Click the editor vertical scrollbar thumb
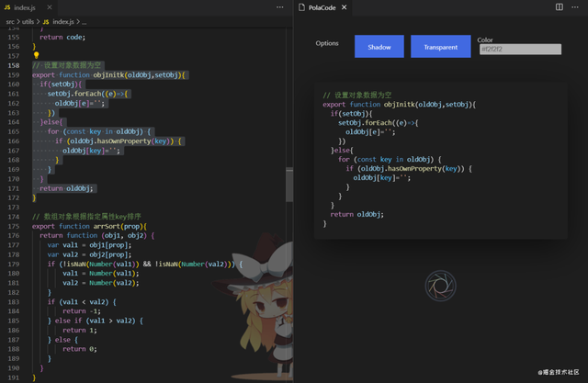The image size is (588, 383). coord(289,185)
